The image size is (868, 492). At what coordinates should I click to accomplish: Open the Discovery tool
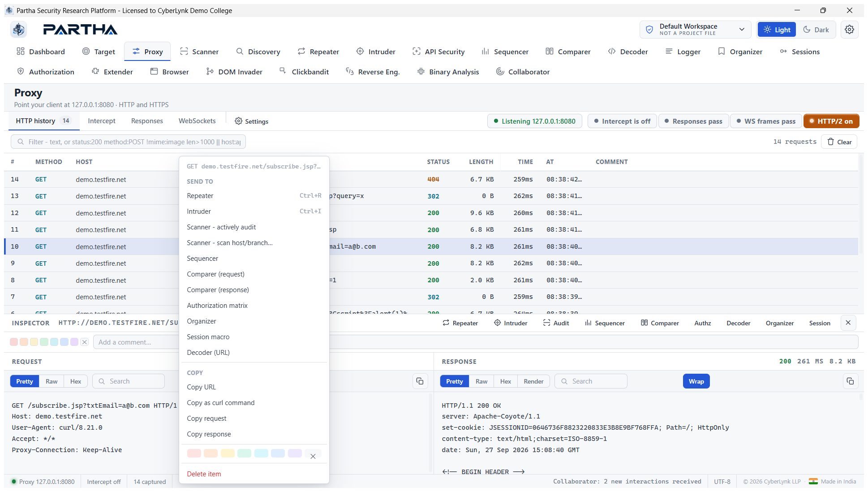point(258,52)
